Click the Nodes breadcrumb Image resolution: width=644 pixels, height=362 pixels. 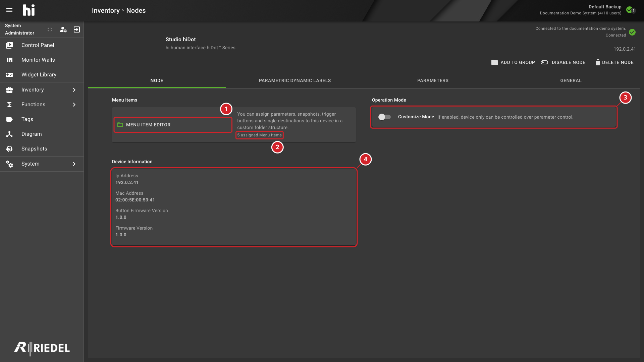point(136,10)
